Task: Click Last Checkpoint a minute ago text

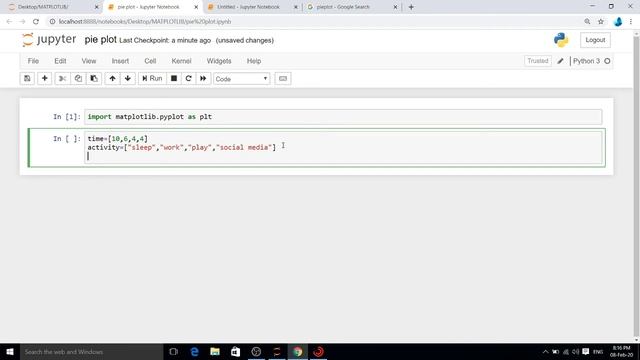Action: 165,40
